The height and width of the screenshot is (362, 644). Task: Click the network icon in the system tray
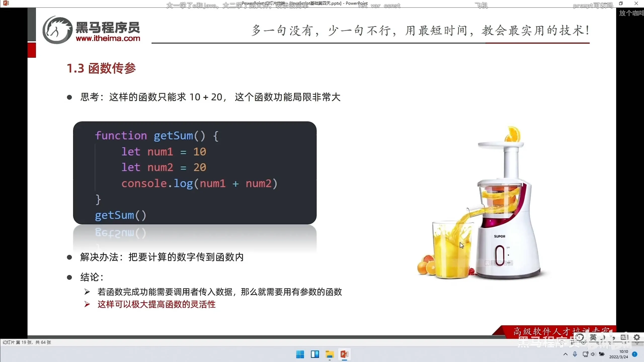(585, 354)
